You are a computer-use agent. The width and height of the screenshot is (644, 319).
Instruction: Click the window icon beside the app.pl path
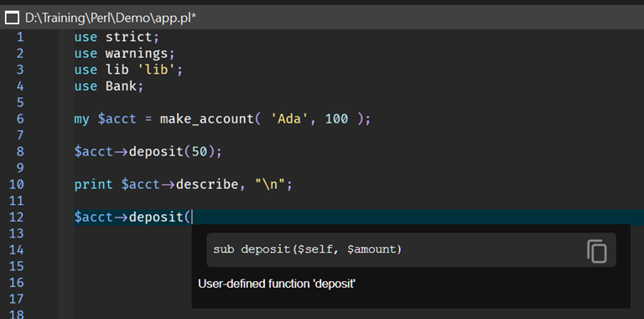coord(12,18)
